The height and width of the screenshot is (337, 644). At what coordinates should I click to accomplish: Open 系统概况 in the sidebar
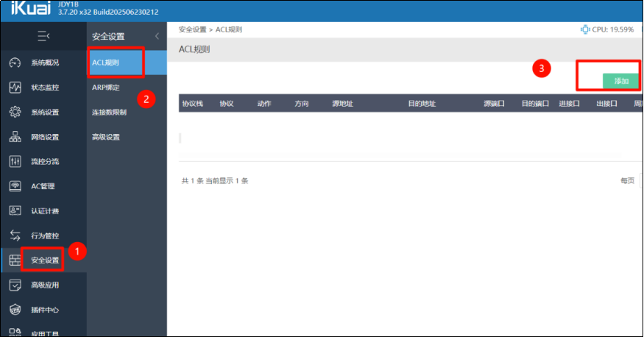45,63
